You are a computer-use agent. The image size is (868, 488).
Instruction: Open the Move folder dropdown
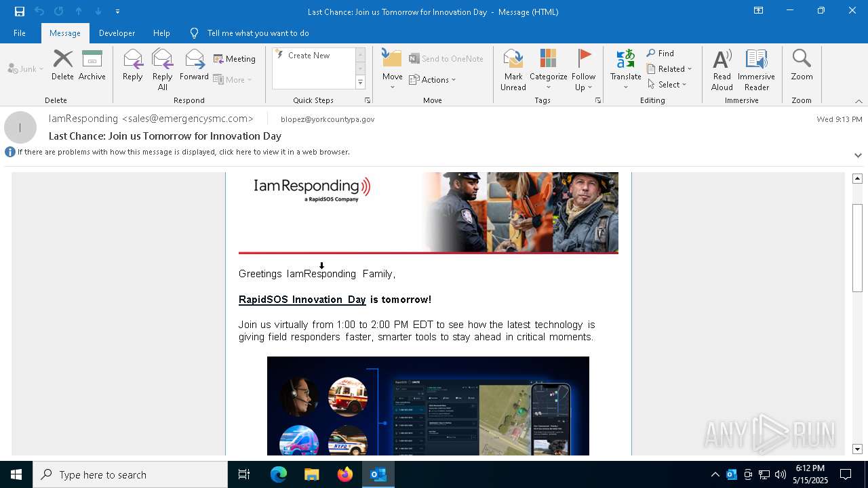393,69
